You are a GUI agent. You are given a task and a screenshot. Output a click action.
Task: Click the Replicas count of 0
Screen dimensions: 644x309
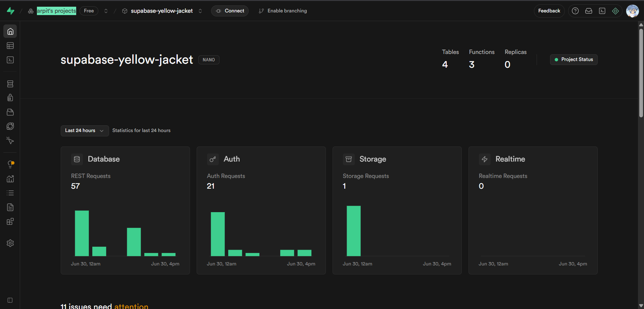[507, 65]
